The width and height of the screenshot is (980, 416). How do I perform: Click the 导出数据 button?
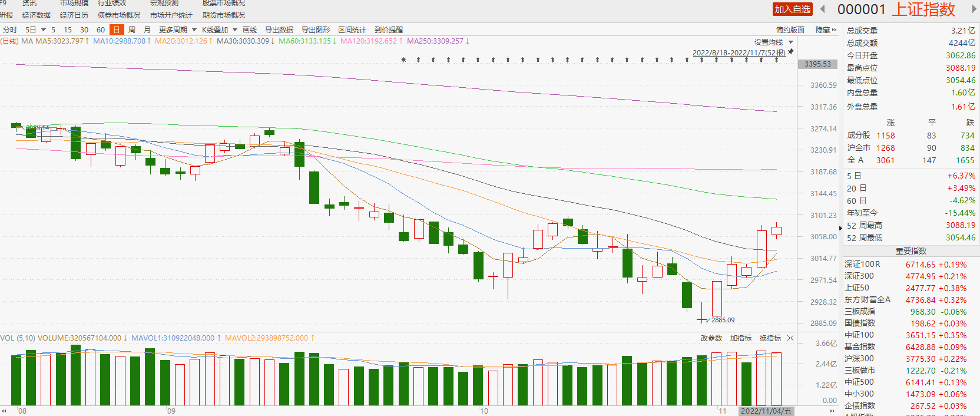coord(279,30)
